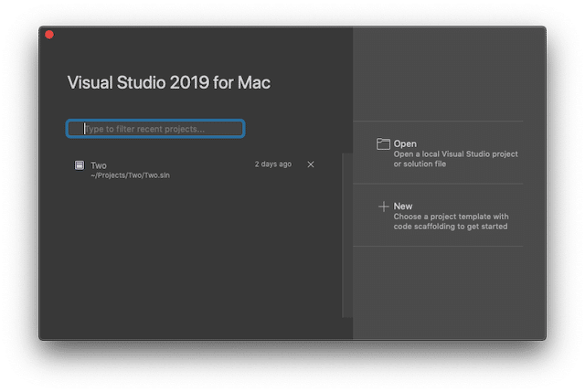Viewport: 585px width, 392px height.
Task: Click "Open a local Visual Studio project" description
Action: [455, 159]
